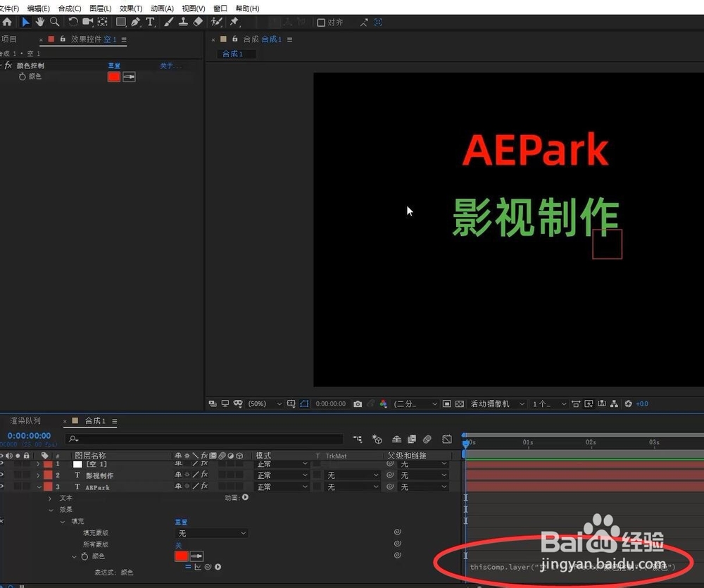Viewport: 704px width, 588px height.
Task: Click the expression pick whip spiral icon
Action: coord(208,567)
